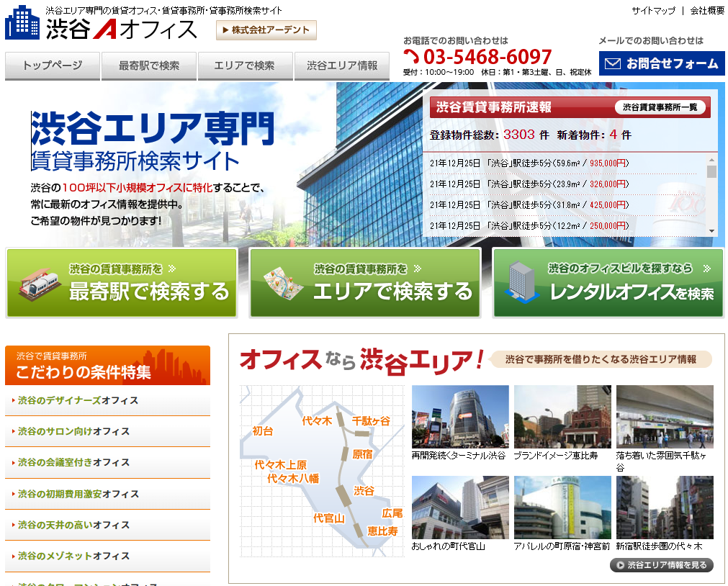Click the こだわりの条件特集 orange header
728x586 pixels.
[107, 366]
